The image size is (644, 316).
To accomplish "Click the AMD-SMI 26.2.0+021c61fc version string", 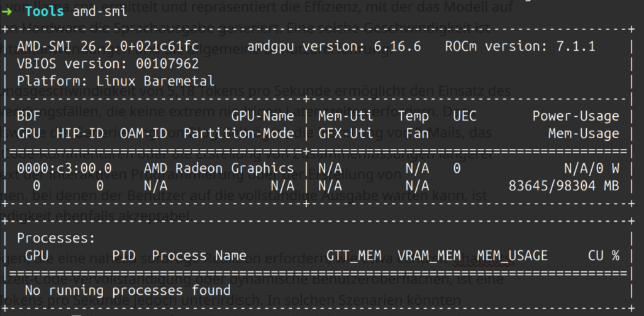I will (108, 47).
